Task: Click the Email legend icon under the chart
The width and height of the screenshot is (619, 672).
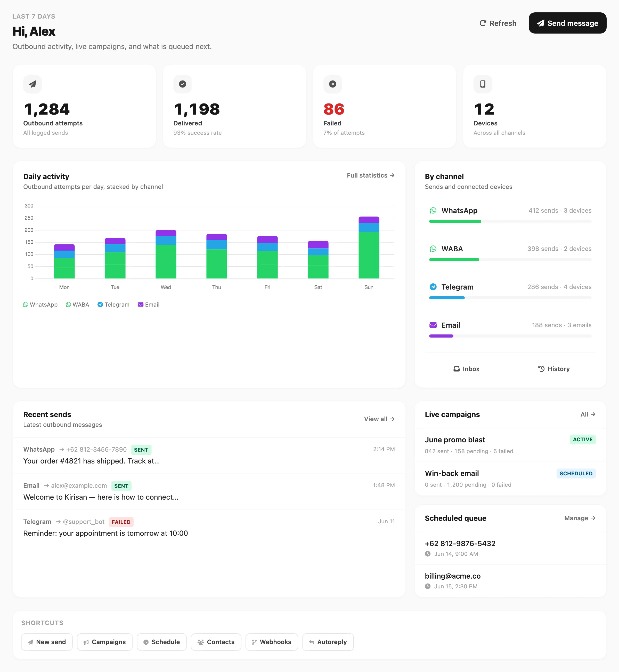Action: (x=141, y=305)
